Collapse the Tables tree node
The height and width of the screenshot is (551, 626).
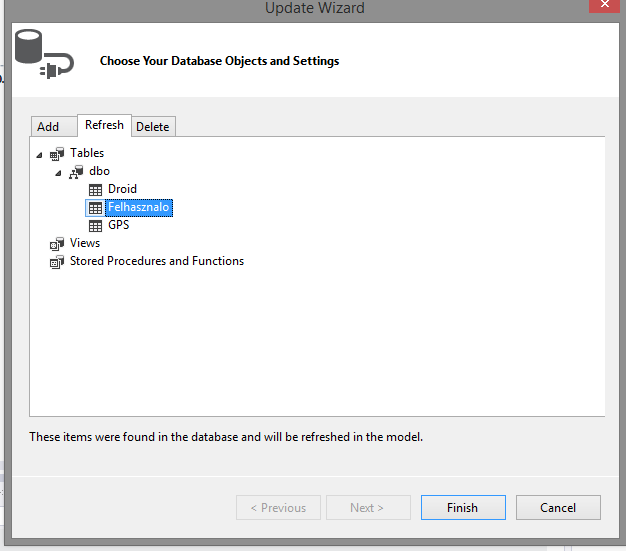pos(39,155)
